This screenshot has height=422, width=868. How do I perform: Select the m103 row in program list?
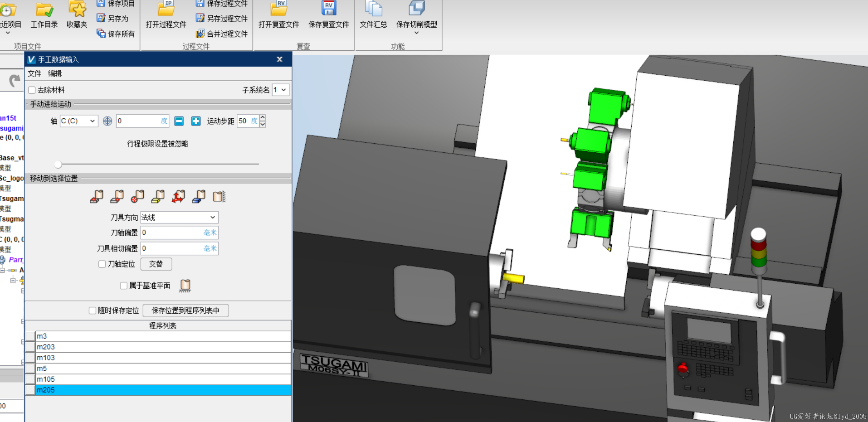pyautogui.click(x=163, y=358)
